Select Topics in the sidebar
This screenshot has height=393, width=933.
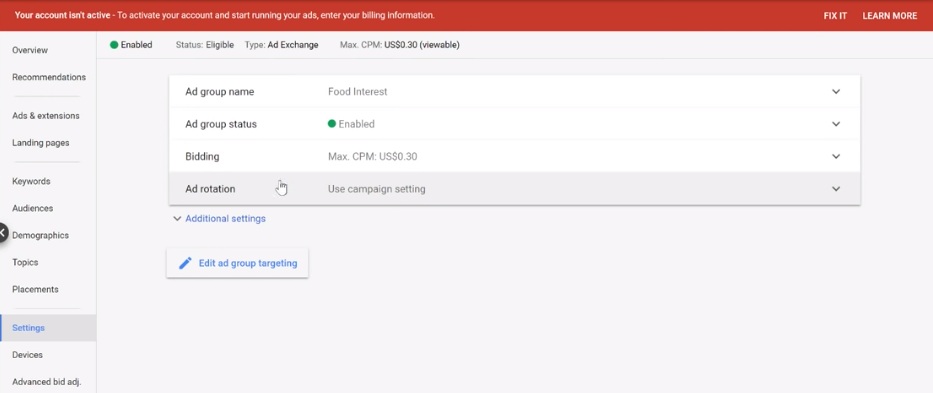click(25, 262)
